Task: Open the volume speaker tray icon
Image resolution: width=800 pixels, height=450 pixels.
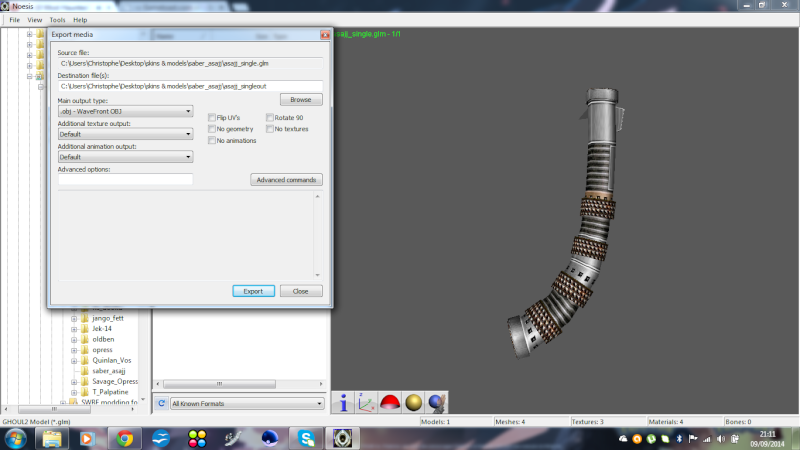Action: coord(720,439)
